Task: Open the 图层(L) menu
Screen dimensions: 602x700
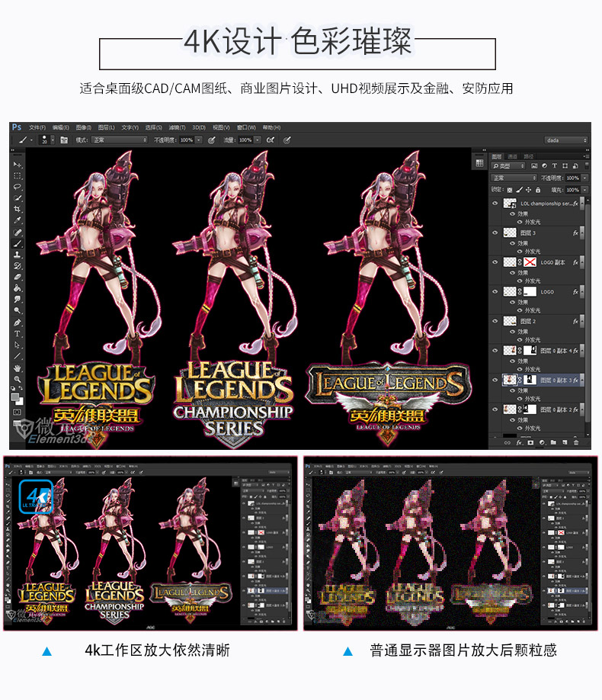Action: point(106,127)
